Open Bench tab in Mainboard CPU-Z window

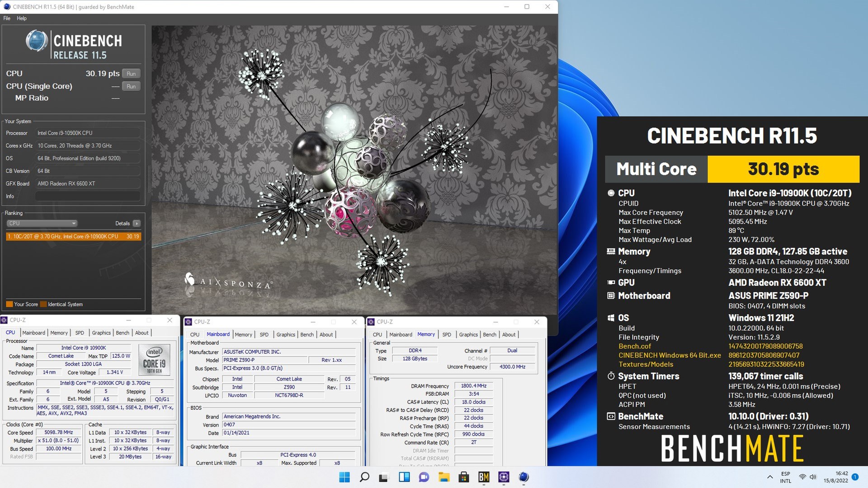click(x=307, y=334)
